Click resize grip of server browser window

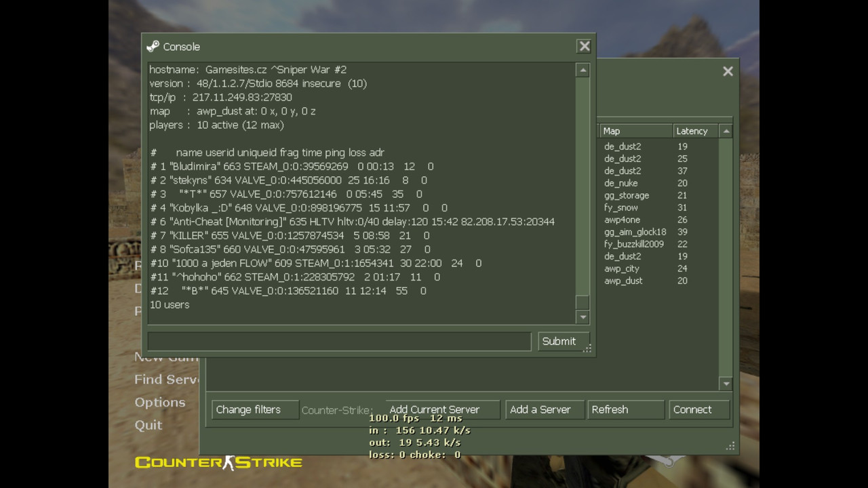[x=730, y=446]
